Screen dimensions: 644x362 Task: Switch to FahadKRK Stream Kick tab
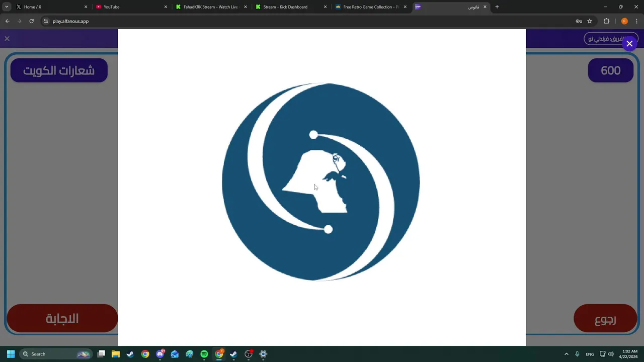pyautogui.click(x=210, y=7)
